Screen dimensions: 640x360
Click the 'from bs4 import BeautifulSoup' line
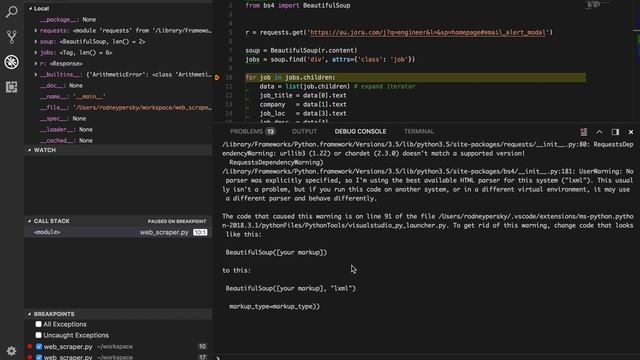click(x=298, y=6)
